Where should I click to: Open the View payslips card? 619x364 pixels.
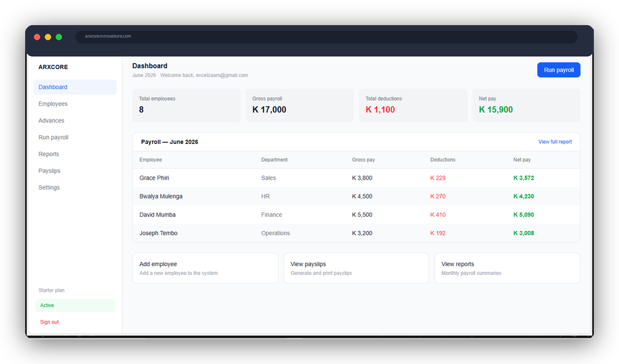pyautogui.click(x=356, y=268)
